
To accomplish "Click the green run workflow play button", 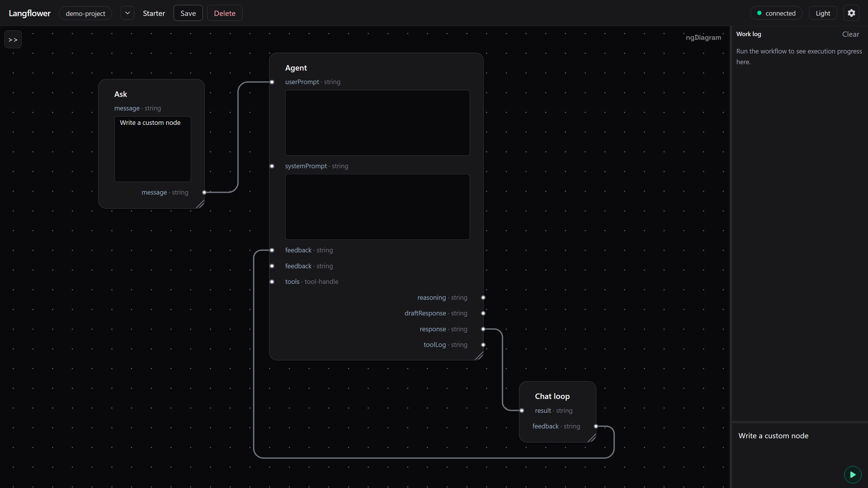I will 852,474.
